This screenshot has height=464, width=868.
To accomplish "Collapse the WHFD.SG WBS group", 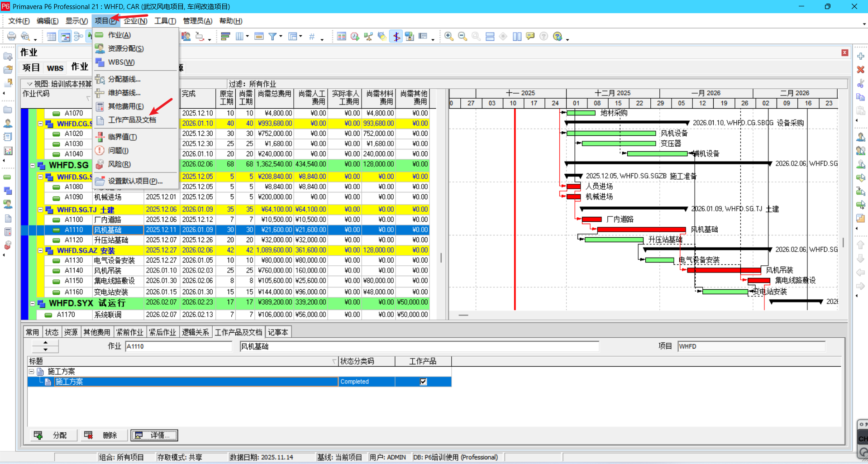I will pos(33,166).
